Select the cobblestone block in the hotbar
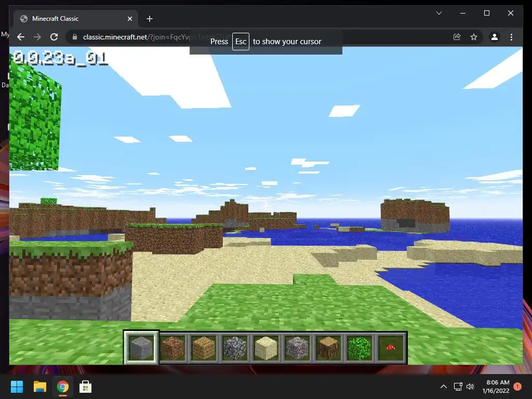 235,348
